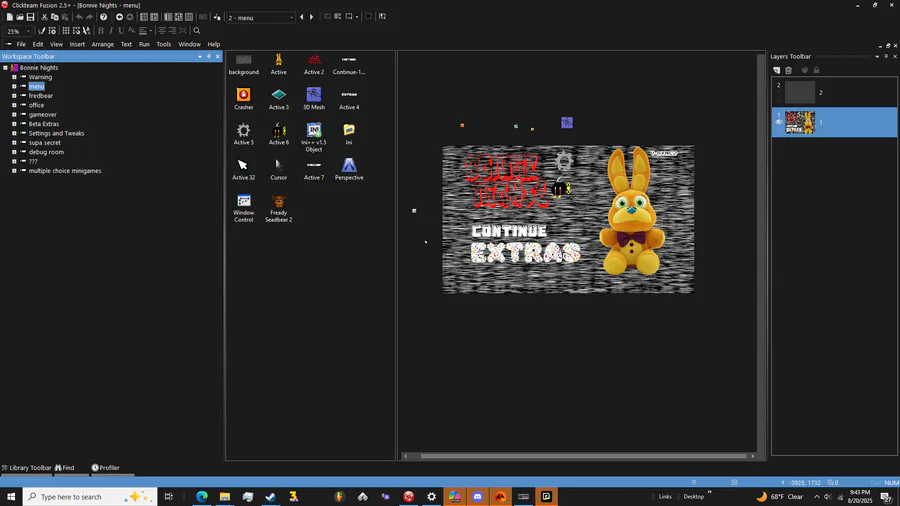Expand the office frame node
This screenshot has width=900, height=506.
(14, 105)
